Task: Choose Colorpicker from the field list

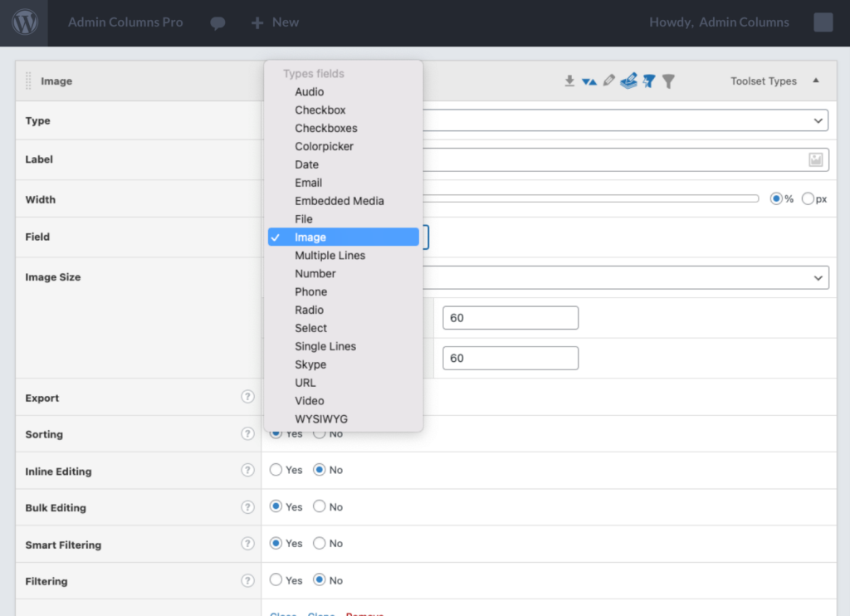Action: click(343, 146)
